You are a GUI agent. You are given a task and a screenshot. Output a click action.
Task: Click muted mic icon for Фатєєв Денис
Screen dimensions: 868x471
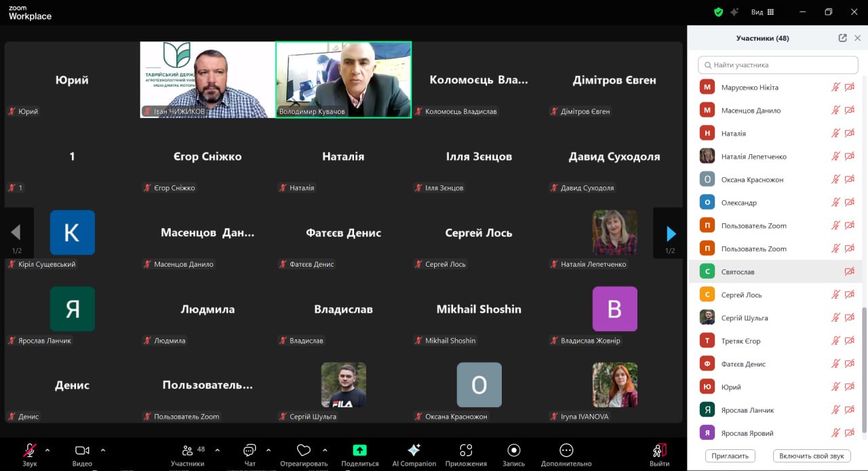tap(836, 364)
